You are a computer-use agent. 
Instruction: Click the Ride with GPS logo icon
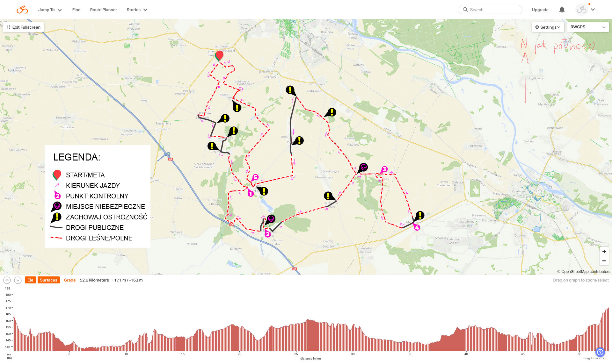[x=22, y=10]
